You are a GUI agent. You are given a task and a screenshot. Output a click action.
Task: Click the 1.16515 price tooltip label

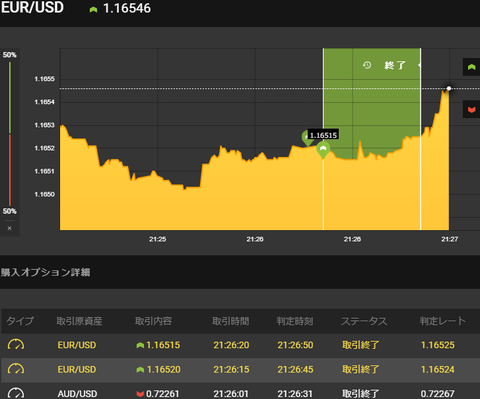point(323,135)
